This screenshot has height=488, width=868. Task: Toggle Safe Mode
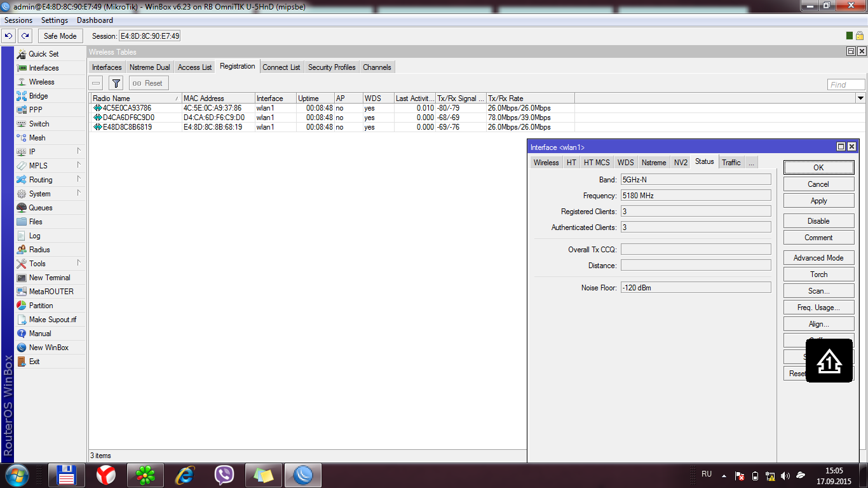pyautogui.click(x=60, y=36)
